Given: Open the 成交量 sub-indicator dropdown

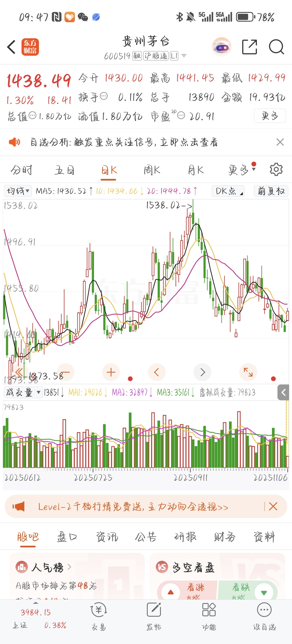Looking at the screenshot, I should (23, 392).
